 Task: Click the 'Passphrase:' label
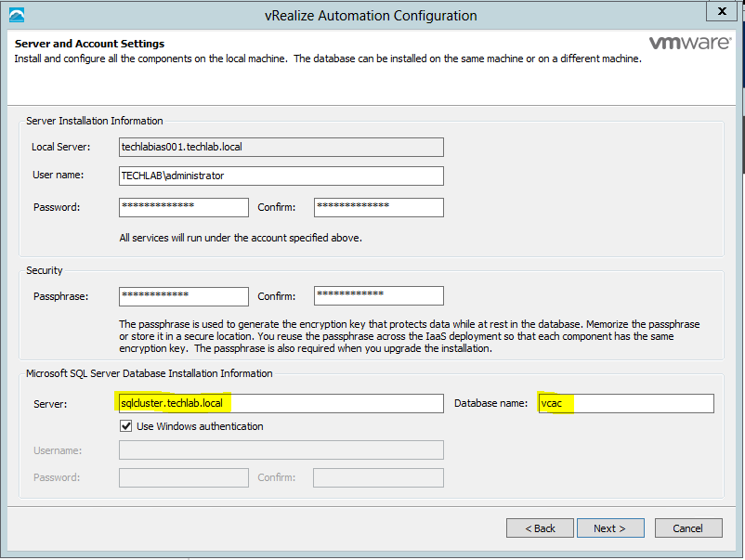pyautogui.click(x=60, y=296)
